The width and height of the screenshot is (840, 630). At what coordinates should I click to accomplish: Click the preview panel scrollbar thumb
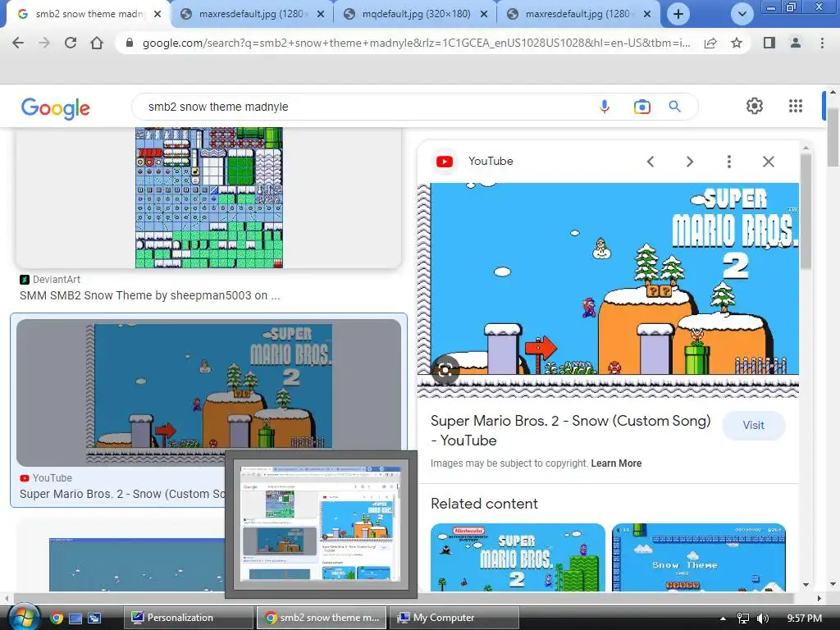click(806, 211)
